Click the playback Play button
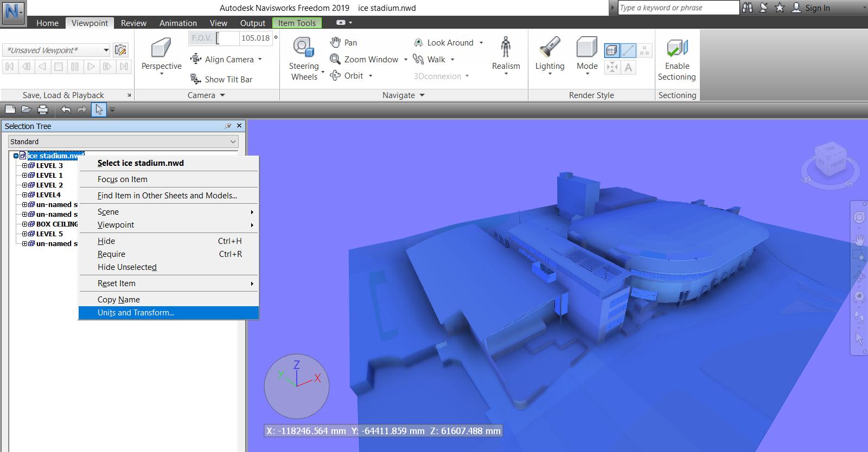The width and height of the screenshot is (868, 452). (91, 67)
